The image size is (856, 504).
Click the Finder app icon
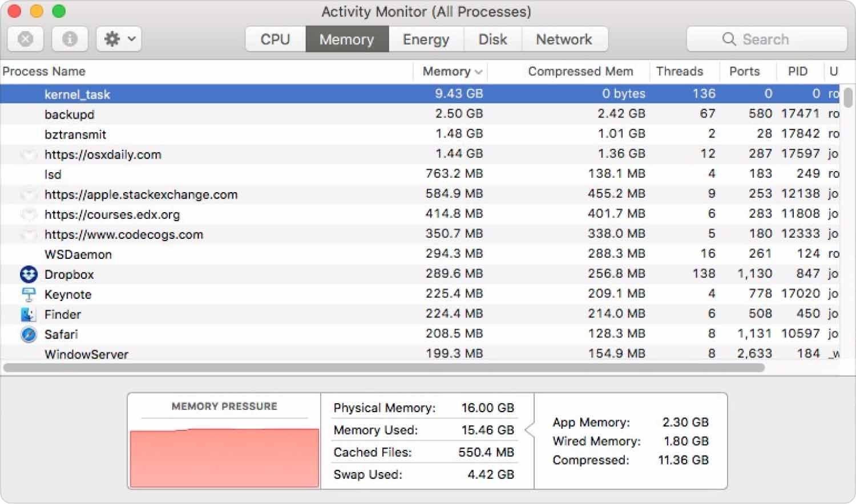tap(29, 314)
